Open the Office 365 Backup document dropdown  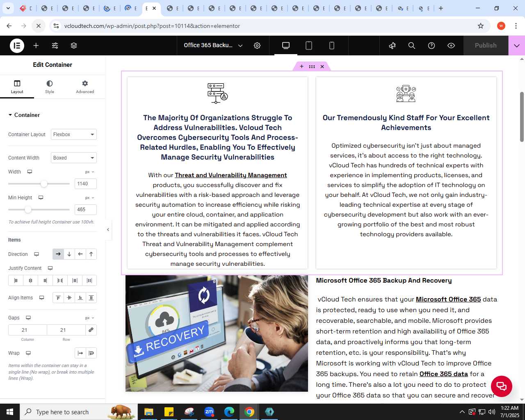[x=213, y=46]
